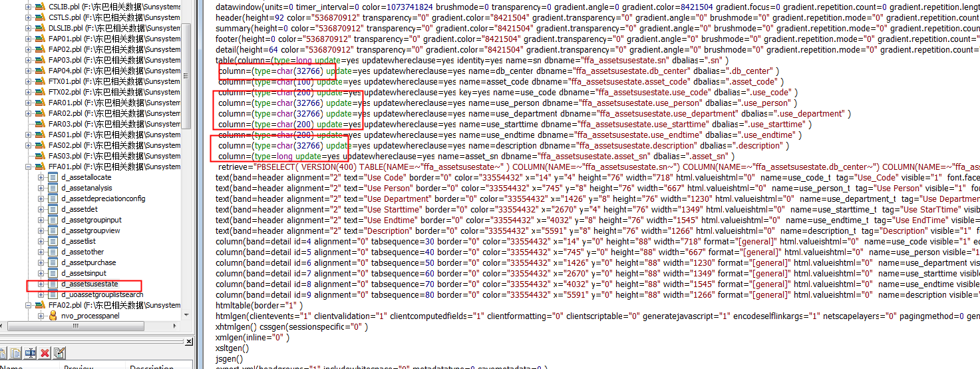Click the FAP01.pbl library icon
This screenshot has width=980, height=369.
(x=41, y=38)
